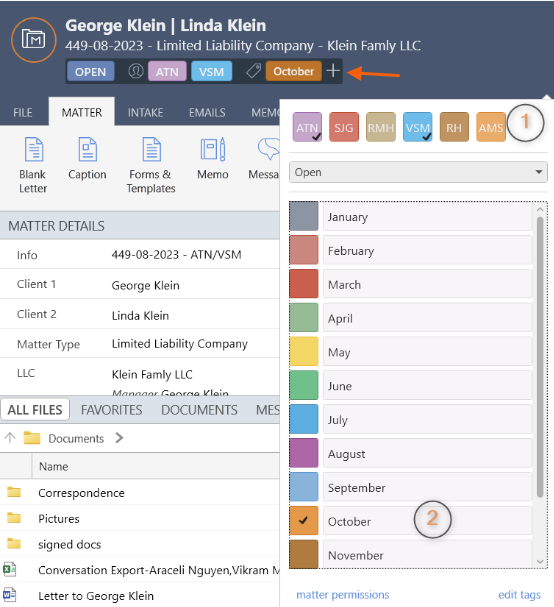Select the March color tag swatch
This screenshot has width=554, height=607.
pyautogui.click(x=304, y=284)
